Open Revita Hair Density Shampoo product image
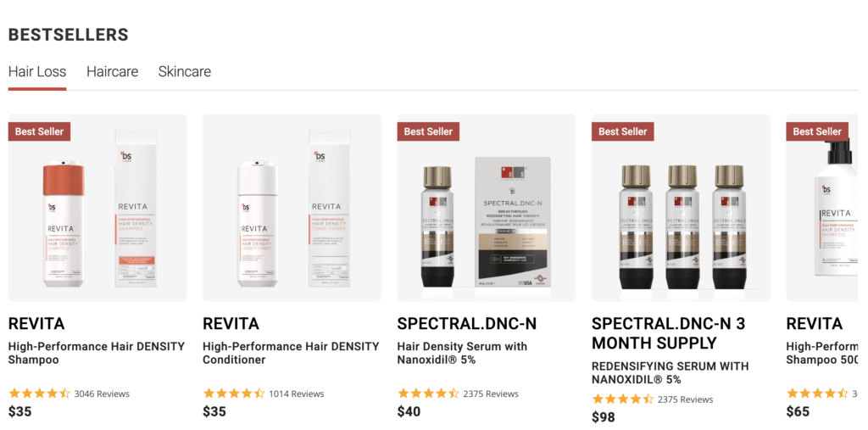868x430 pixels. 97,208
